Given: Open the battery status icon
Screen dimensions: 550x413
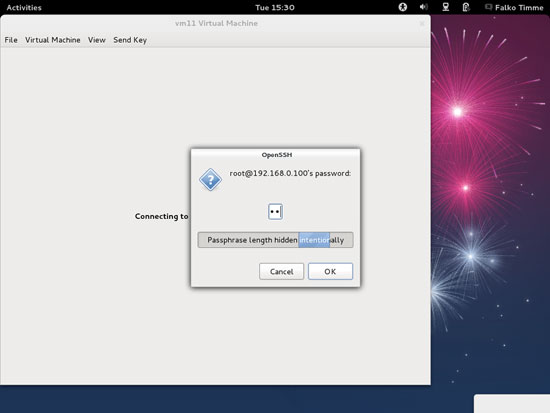Looking at the screenshot, I should point(466,7).
